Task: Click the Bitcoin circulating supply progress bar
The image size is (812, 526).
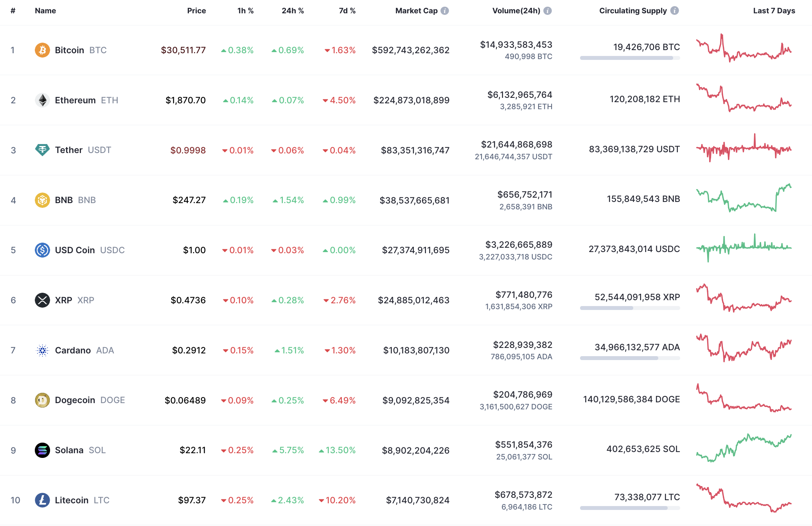Action: [x=630, y=59]
